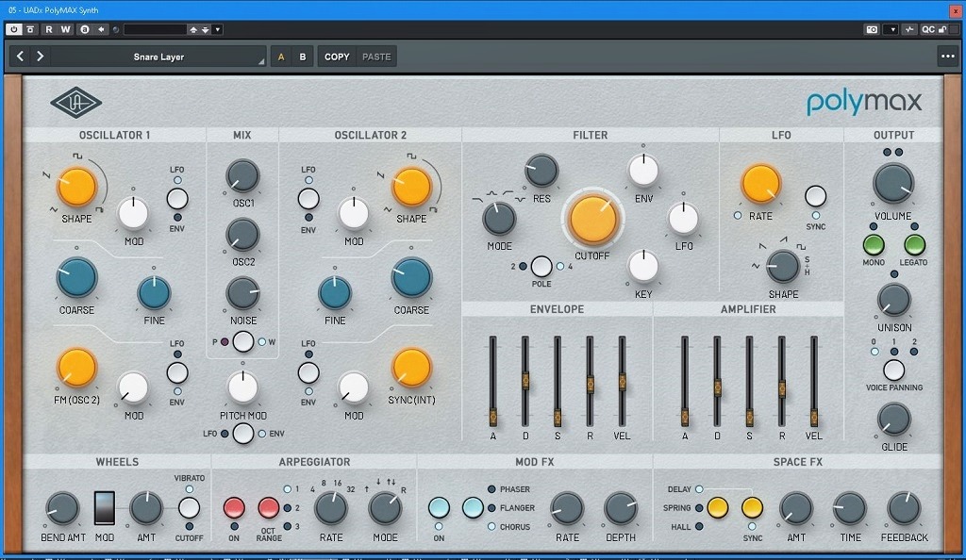The height and width of the screenshot is (560, 966).
Task: Click the arpeggiator OCT RANGE button
Action: pos(269,508)
